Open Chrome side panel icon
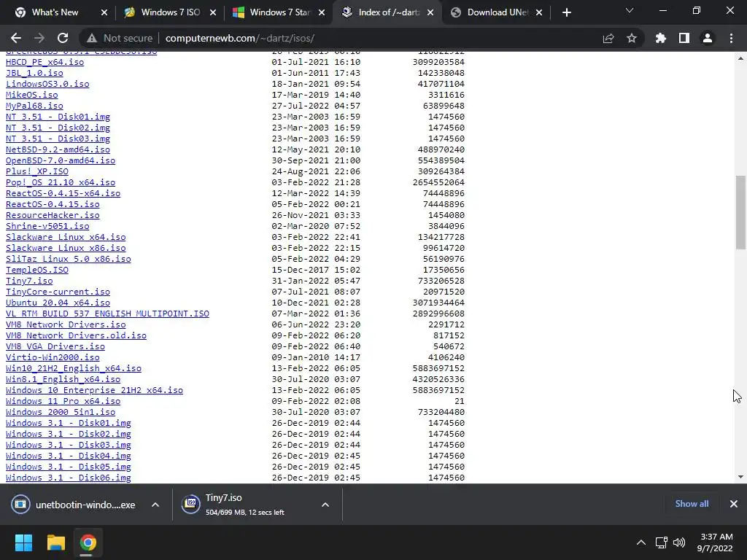The height and width of the screenshot is (560, 747). pyautogui.click(x=684, y=38)
